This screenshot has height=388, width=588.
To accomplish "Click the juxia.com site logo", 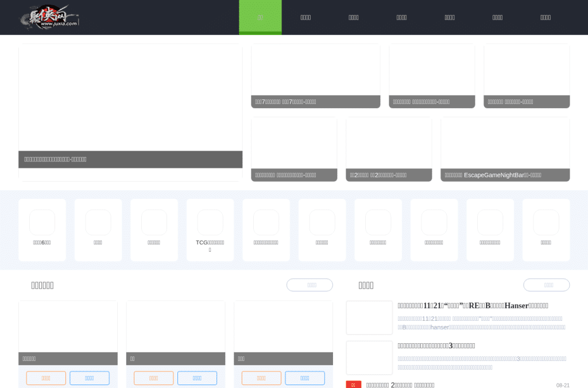I will click(49, 17).
